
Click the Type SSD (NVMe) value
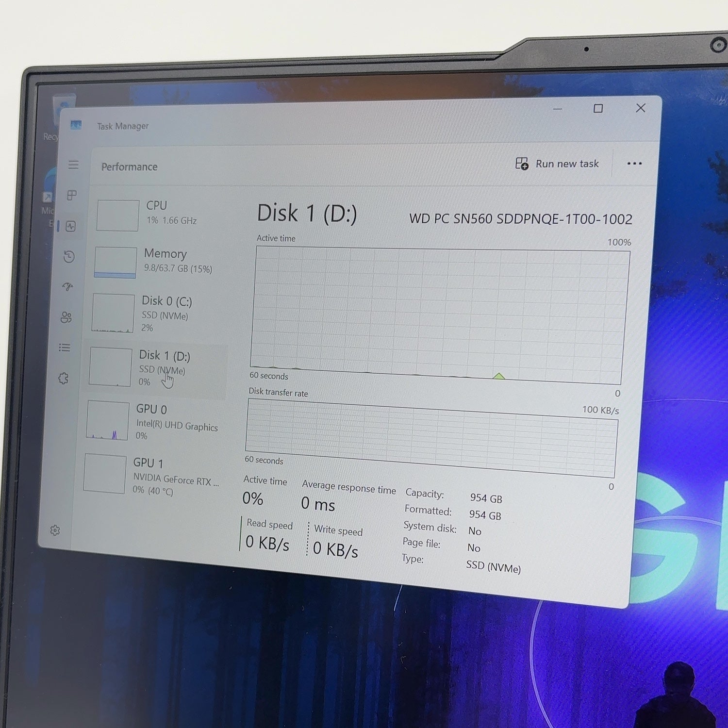click(493, 567)
